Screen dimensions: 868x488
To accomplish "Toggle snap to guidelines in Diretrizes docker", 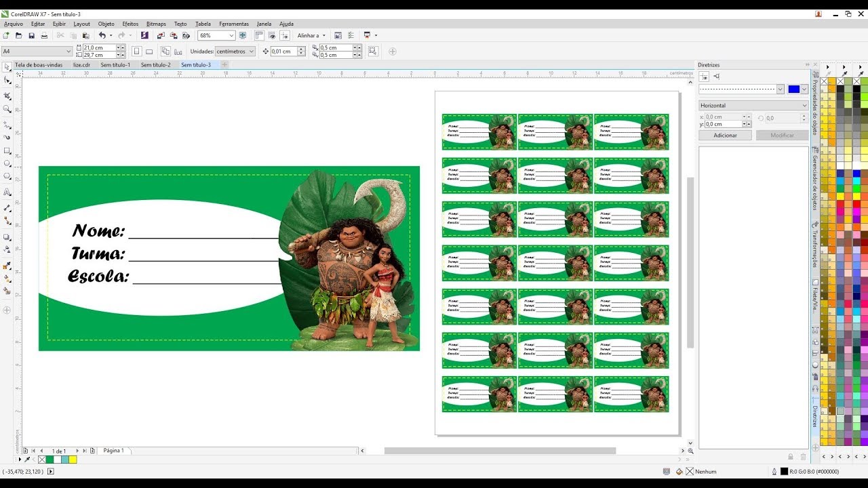I will pos(716,77).
